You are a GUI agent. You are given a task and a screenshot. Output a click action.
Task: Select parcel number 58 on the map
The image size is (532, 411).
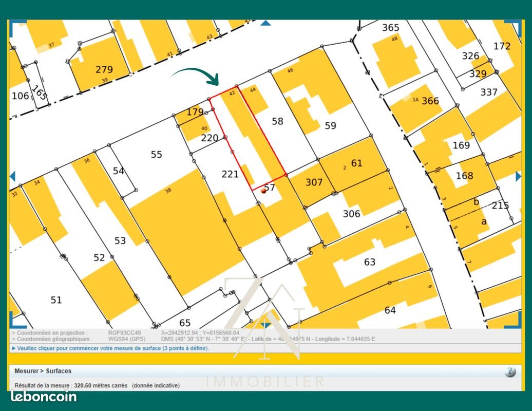coord(277,121)
